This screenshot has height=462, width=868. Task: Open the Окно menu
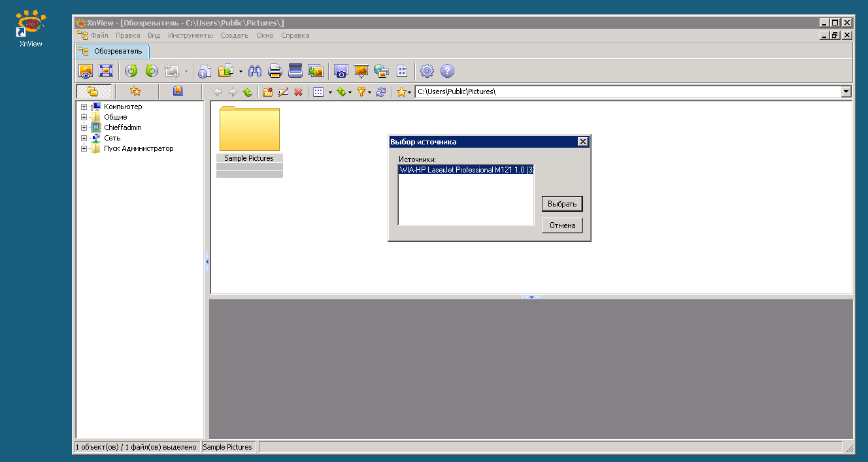[265, 35]
